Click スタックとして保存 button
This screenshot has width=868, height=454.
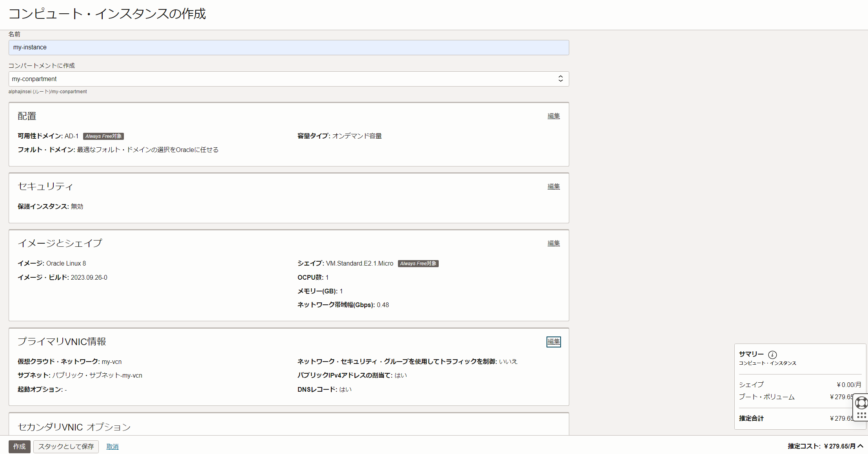[66, 447]
